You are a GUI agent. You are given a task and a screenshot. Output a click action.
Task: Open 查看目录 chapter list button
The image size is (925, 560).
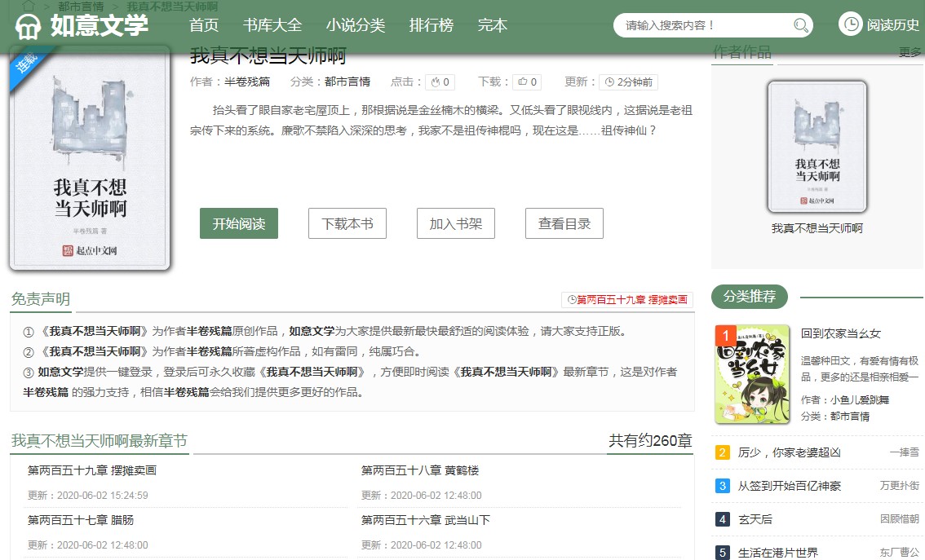[x=564, y=223]
